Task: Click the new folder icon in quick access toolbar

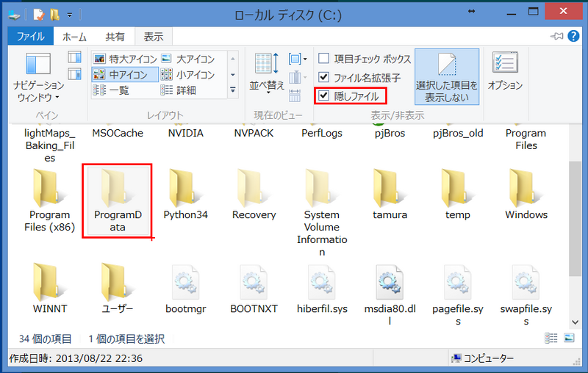Action: 54,15
